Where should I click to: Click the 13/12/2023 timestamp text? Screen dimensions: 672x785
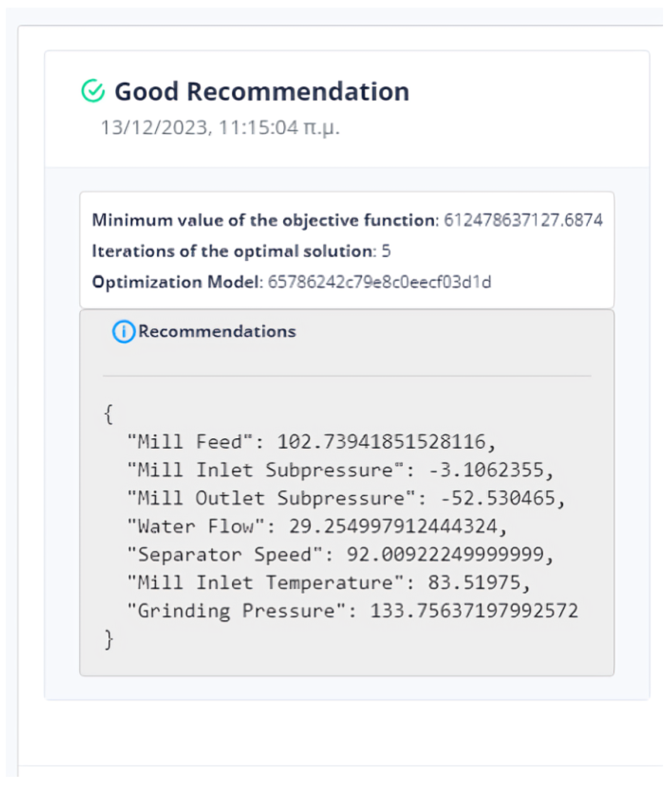(220, 128)
